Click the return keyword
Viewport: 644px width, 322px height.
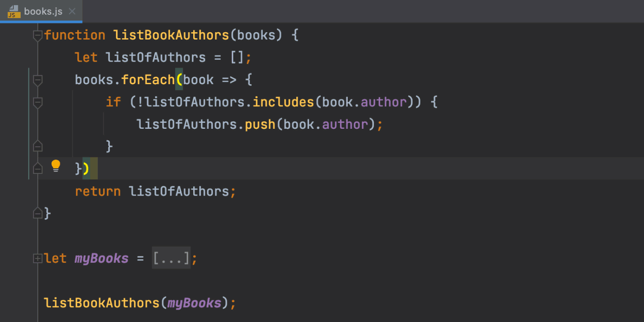[x=98, y=191]
